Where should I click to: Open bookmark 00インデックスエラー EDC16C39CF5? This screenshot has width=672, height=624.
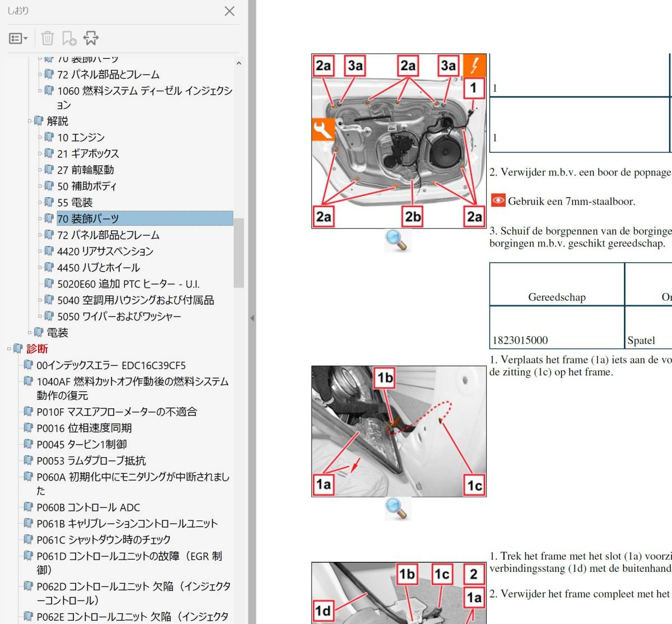click(111, 366)
